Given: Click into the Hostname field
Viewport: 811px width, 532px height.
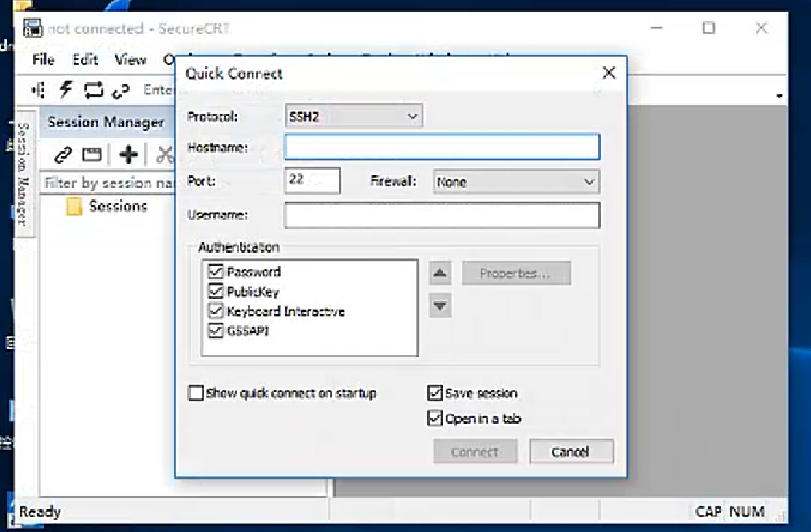Looking at the screenshot, I should click(442, 147).
